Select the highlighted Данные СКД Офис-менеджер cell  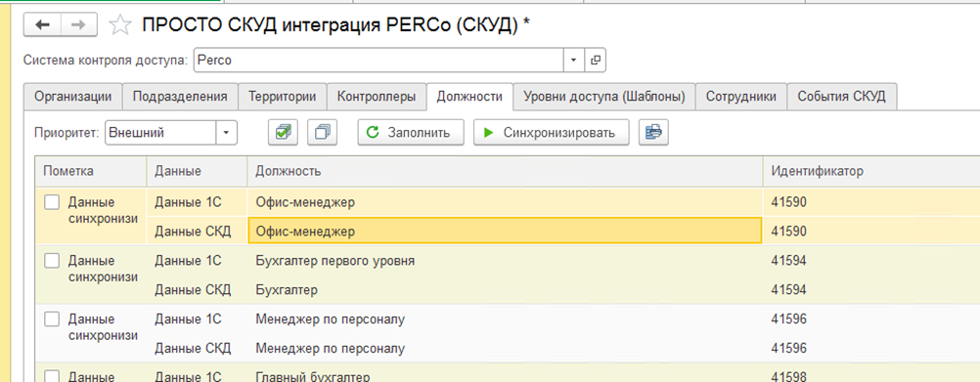click(505, 231)
